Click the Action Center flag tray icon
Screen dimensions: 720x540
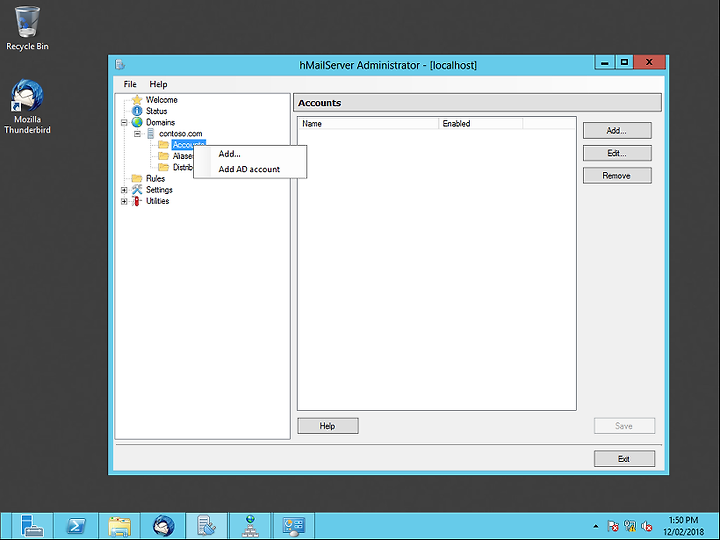(x=613, y=526)
